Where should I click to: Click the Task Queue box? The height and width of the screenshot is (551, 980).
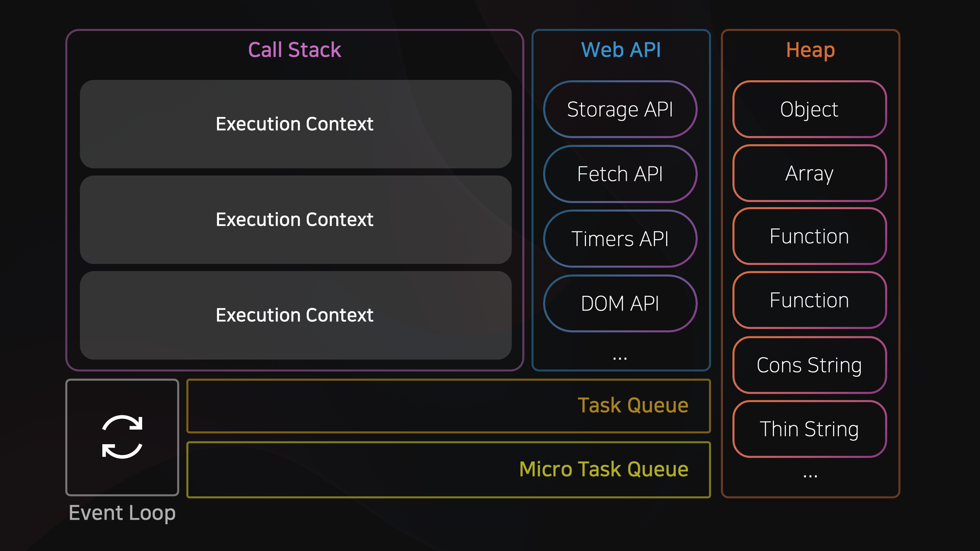point(449,406)
